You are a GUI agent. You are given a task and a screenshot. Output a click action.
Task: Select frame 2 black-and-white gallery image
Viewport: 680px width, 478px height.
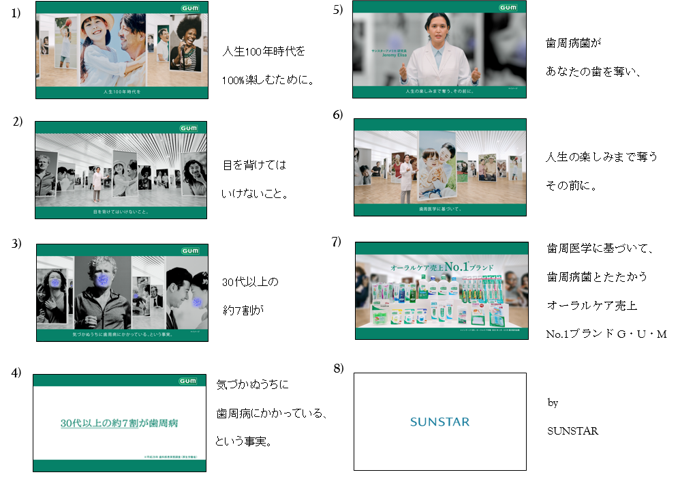(121, 170)
